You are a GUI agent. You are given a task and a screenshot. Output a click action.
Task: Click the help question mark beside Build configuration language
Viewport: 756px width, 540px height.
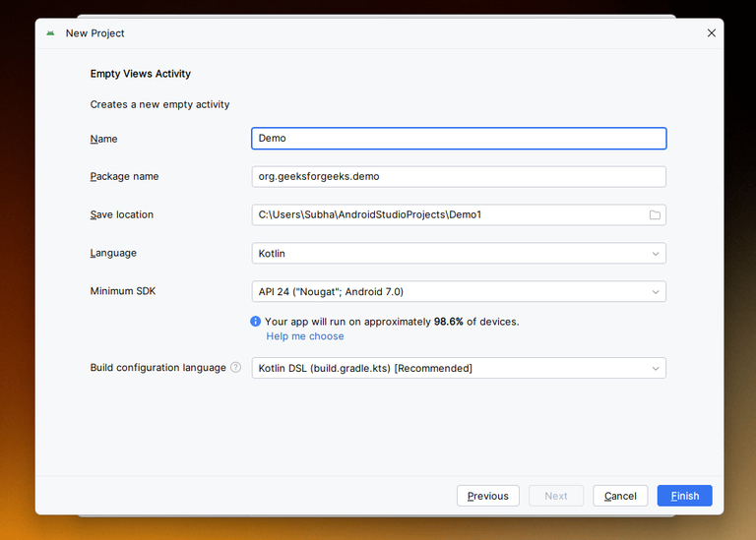coord(235,368)
